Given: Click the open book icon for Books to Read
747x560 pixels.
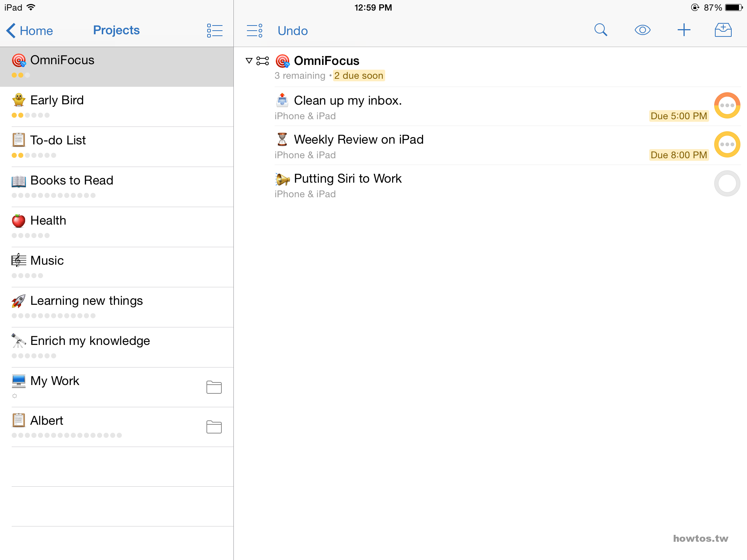Looking at the screenshot, I should [19, 181].
